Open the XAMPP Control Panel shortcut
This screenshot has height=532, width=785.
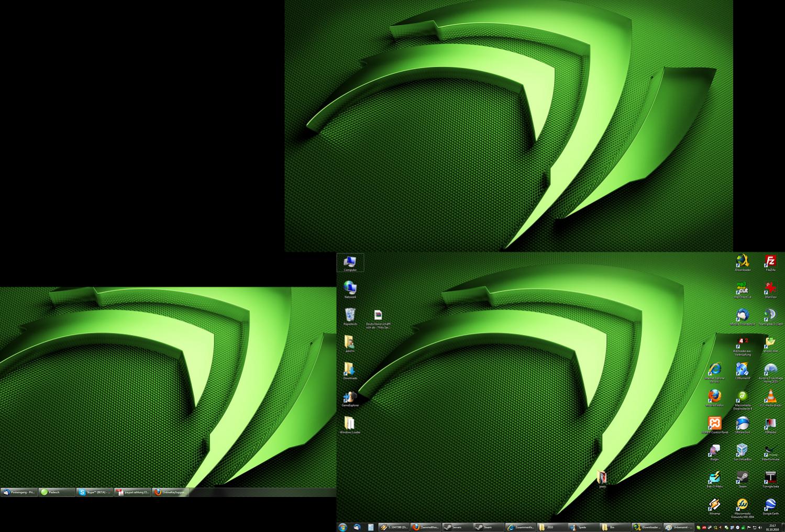click(x=714, y=425)
